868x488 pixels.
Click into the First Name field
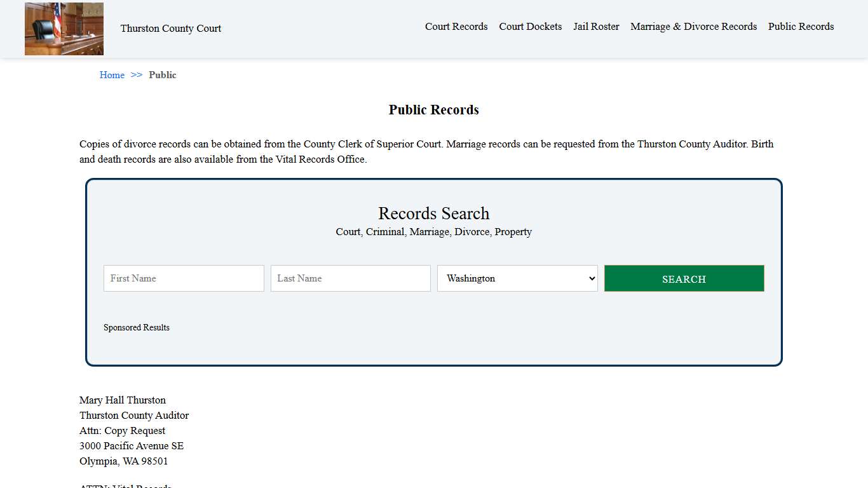tap(184, 278)
